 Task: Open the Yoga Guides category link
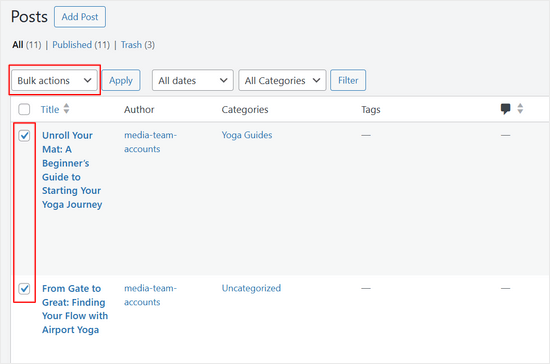(247, 135)
